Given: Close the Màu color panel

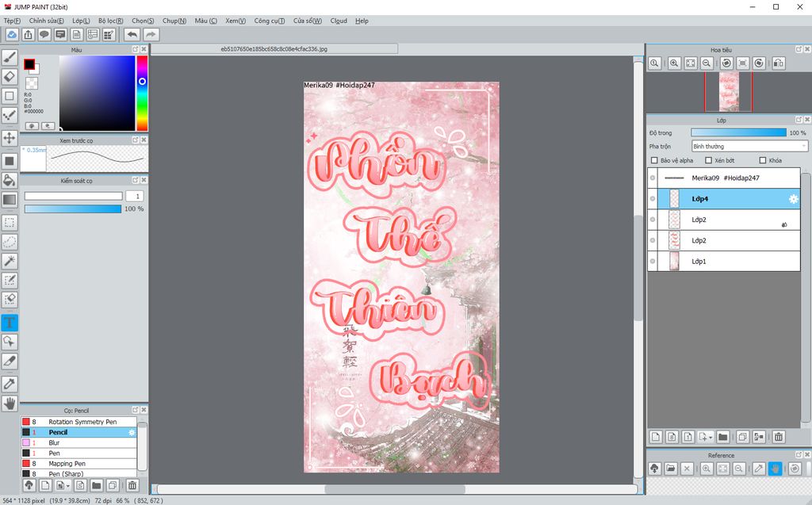Looking at the screenshot, I should [144, 49].
